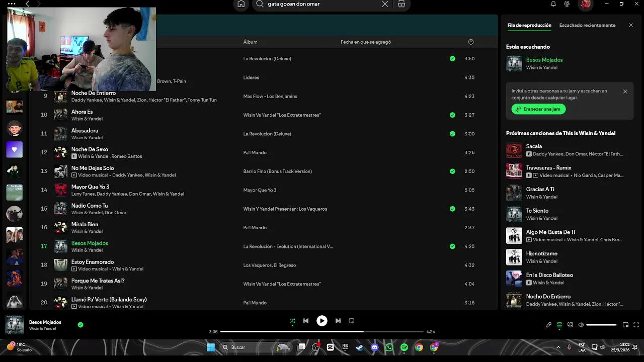
Task: Click Gracias A Ti in the queue
Action: pyautogui.click(x=540, y=190)
